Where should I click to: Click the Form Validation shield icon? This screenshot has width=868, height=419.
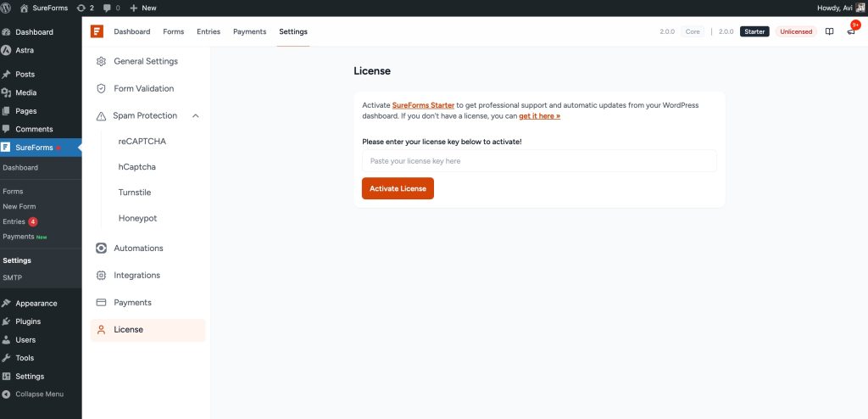(x=101, y=89)
